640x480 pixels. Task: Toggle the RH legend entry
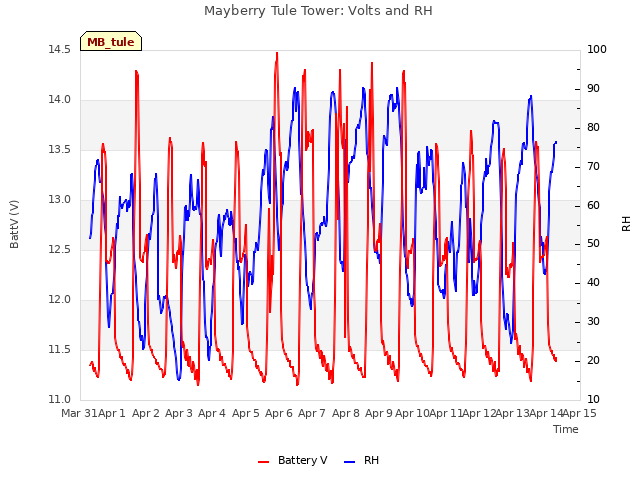click(x=362, y=460)
